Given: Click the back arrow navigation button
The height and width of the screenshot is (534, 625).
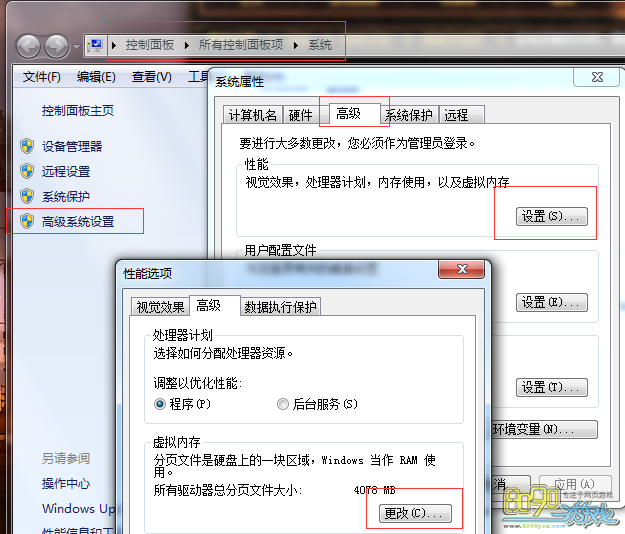Looking at the screenshot, I should [29, 45].
